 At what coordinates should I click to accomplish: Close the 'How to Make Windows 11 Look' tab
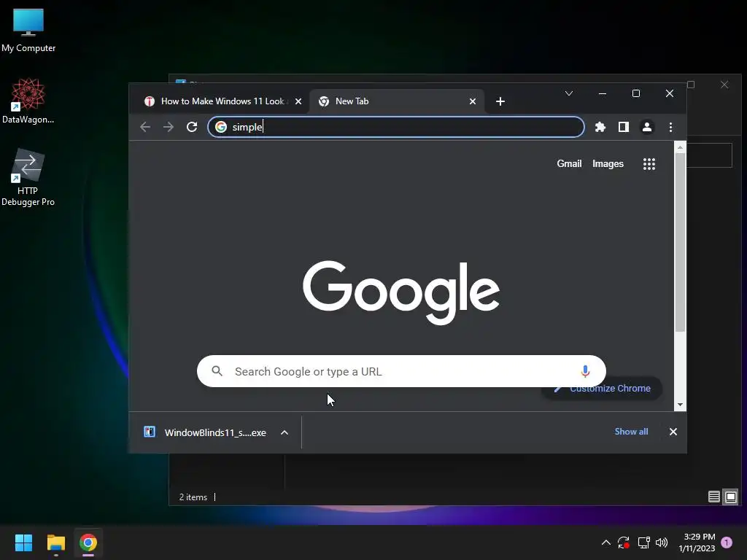tap(298, 101)
